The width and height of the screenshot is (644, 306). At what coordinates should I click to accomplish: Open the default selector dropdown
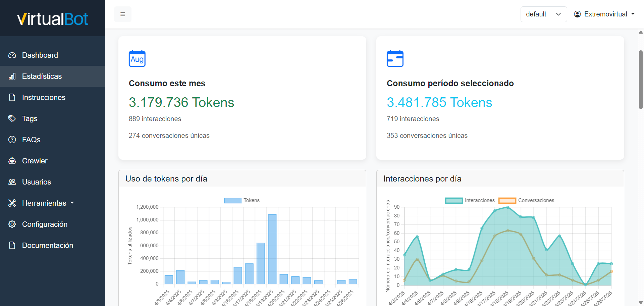[x=544, y=14]
